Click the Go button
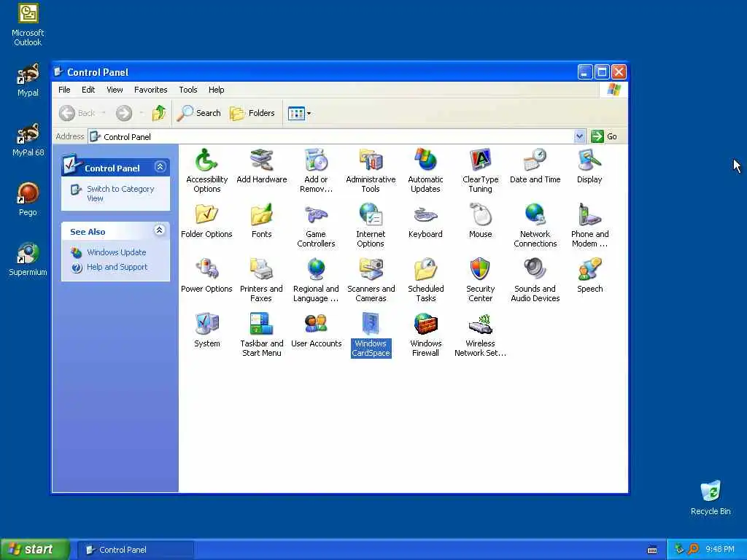The height and width of the screenshot is (560, 747). click(604, 136)
